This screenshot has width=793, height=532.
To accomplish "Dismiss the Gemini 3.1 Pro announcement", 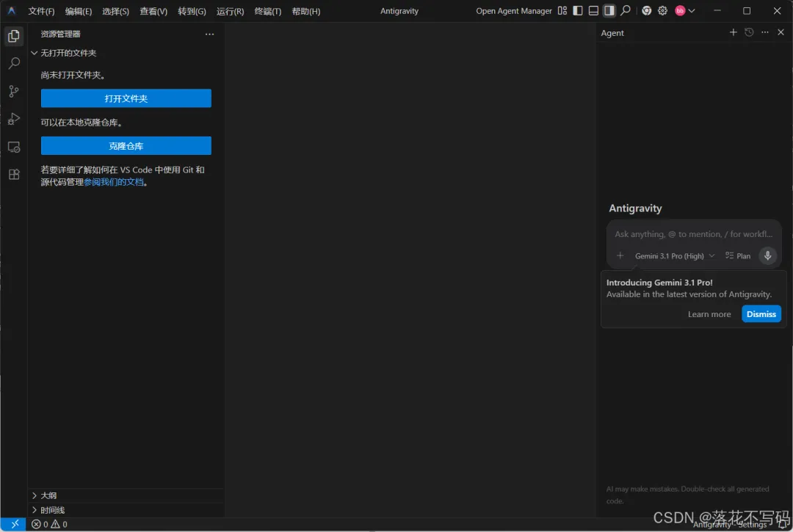I will pyautogui.click(x=761, y=314).
